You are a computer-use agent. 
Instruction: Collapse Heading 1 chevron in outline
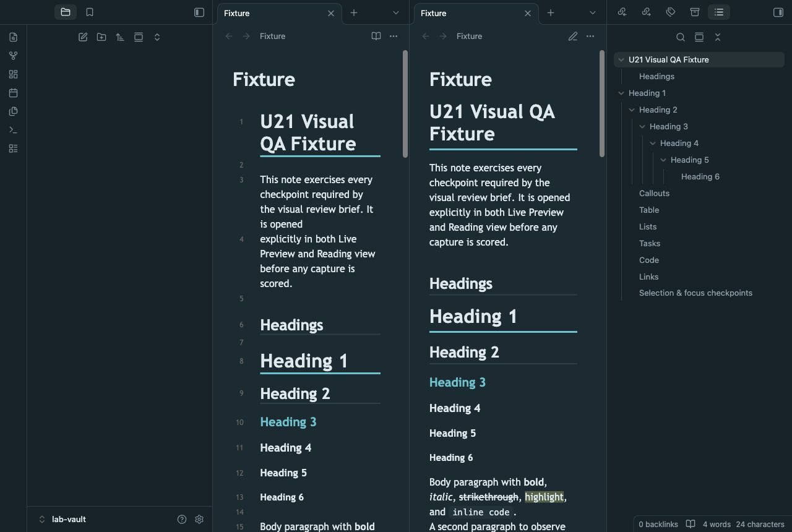621,93
